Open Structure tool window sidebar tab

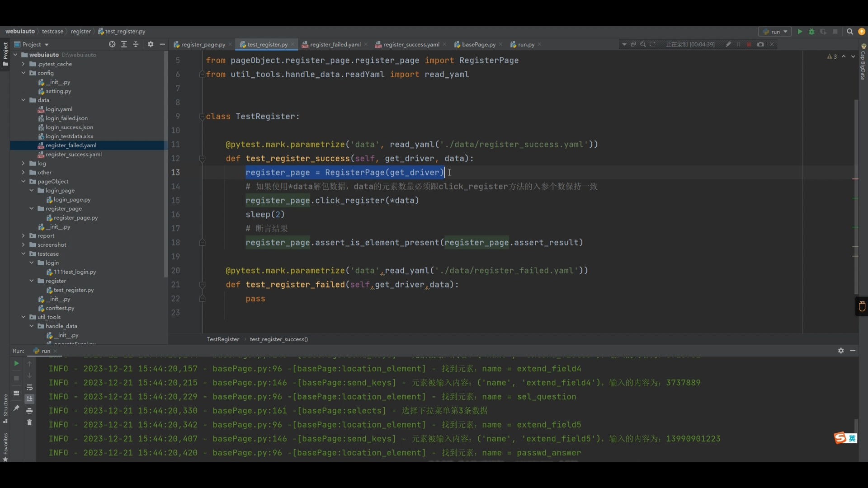(5, 408)
